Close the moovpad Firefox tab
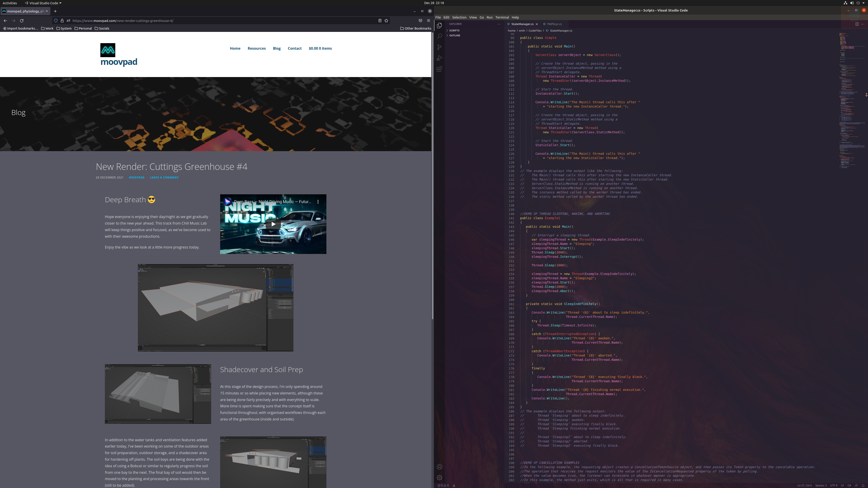This screenshot has height=488, width=868. coord(47,11)
